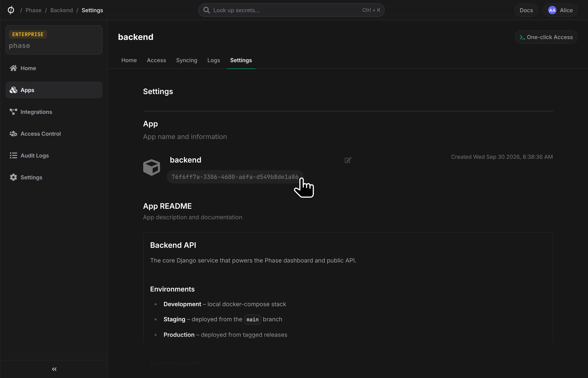
Task: Switch to the Syncing tab
Action: [186, 60]
